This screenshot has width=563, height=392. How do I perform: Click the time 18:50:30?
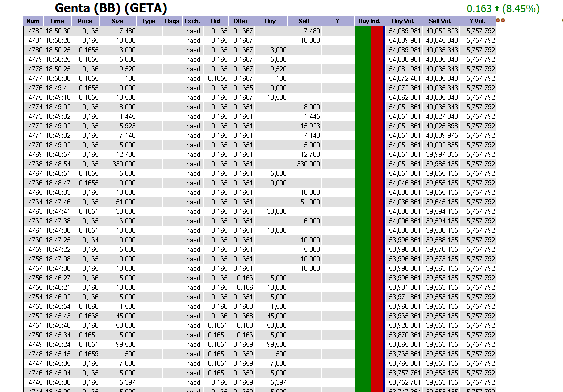coord(58,31)
